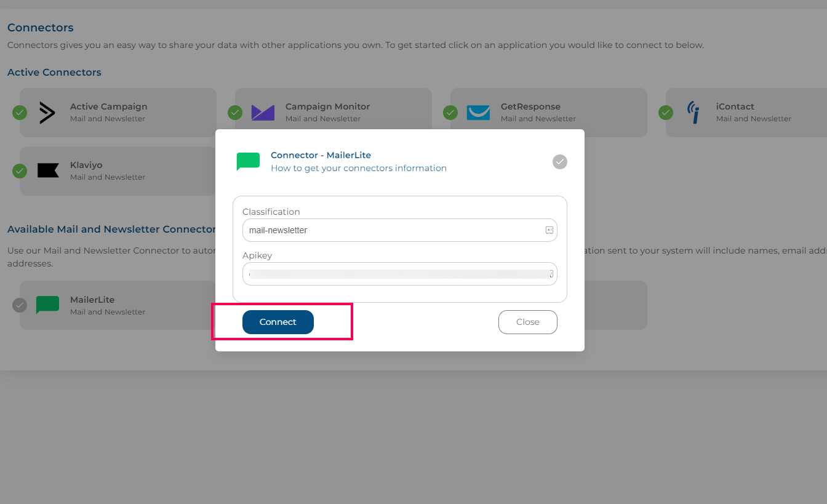Toggle the green check beside Active Campaign

point(20,113)
